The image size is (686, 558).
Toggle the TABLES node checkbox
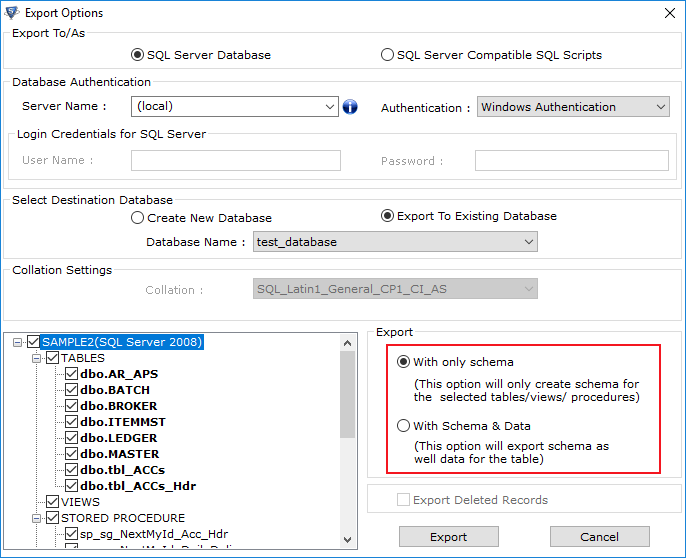point(52,358)
